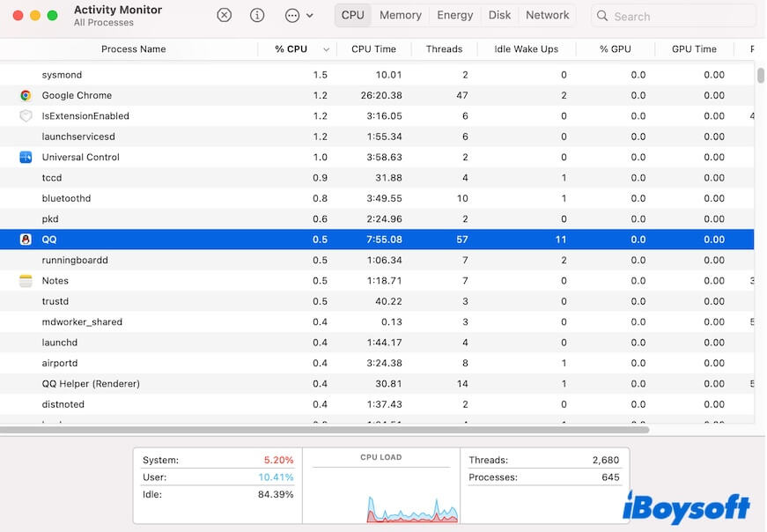This screenshot has width=767, height=532.
Task: Select the Universal Control process icon
Action: pyautogui.click(x=24, y=157)
